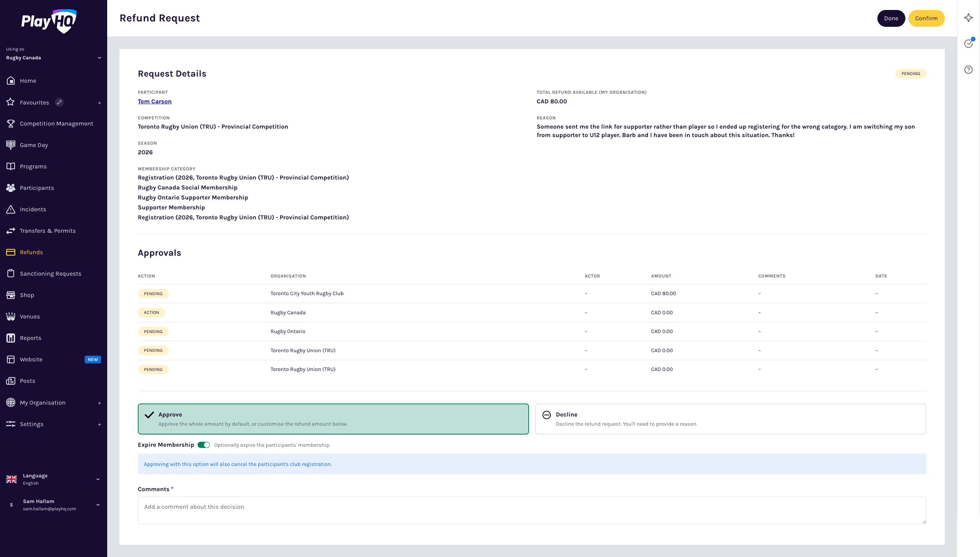This screenshot has height=557, width=980.
Task: Click the club registration cancellation notice text
Action: [x=238, y=464]
